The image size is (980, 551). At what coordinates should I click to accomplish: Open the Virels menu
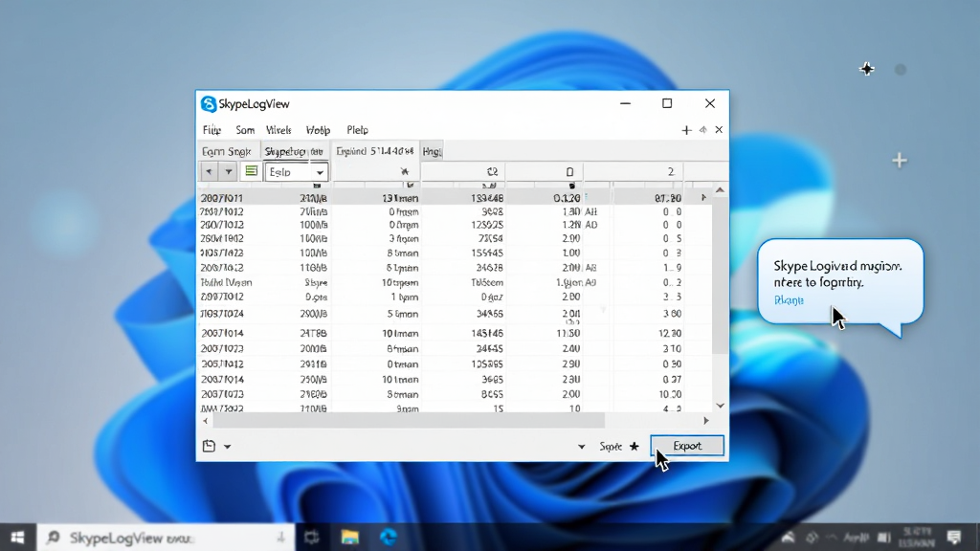click(278, 130)
